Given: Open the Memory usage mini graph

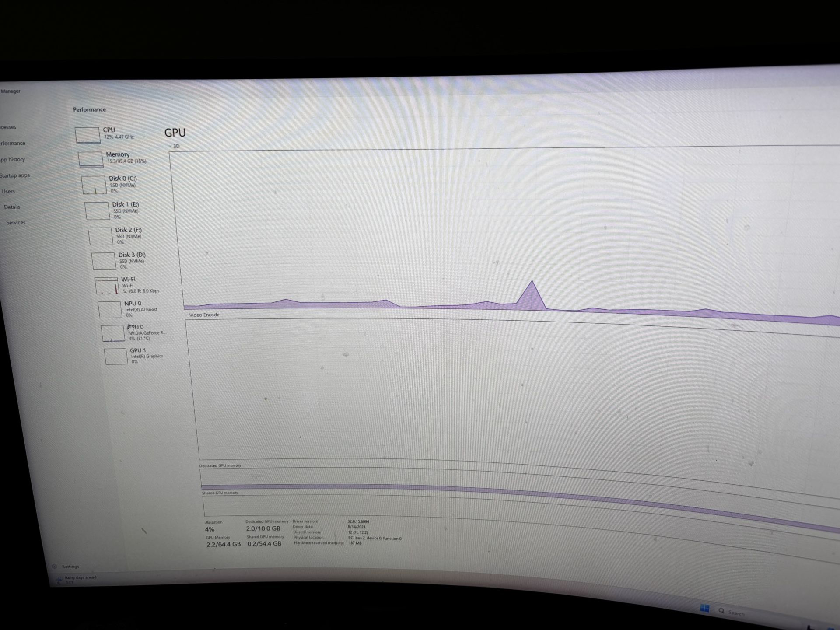Looking at the screenshot, I should (91, 159).
